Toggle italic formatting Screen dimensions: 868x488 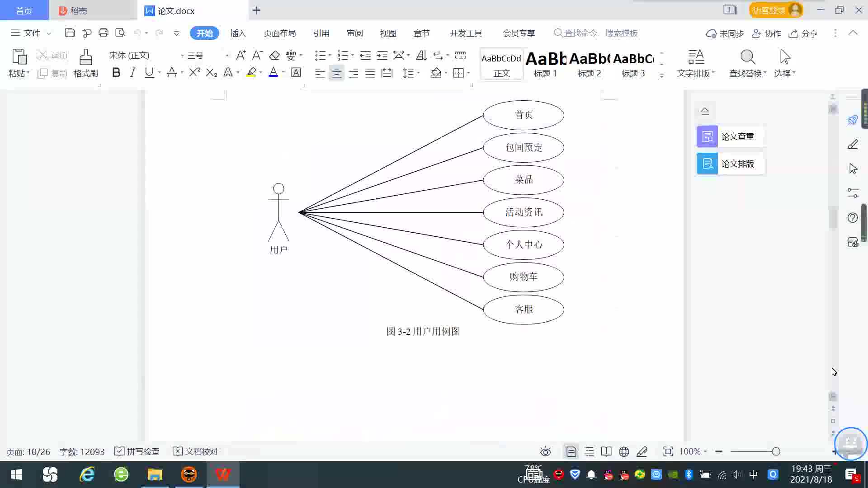[x=132, y=73]
